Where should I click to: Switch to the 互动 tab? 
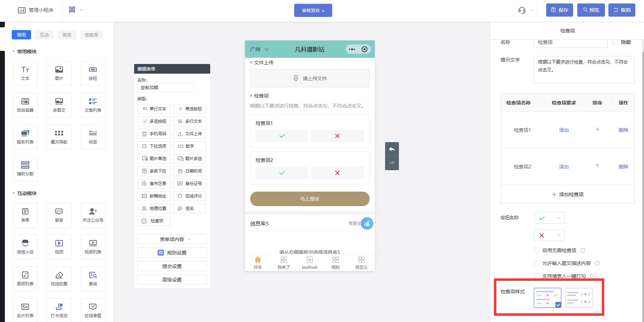[44, 35]
